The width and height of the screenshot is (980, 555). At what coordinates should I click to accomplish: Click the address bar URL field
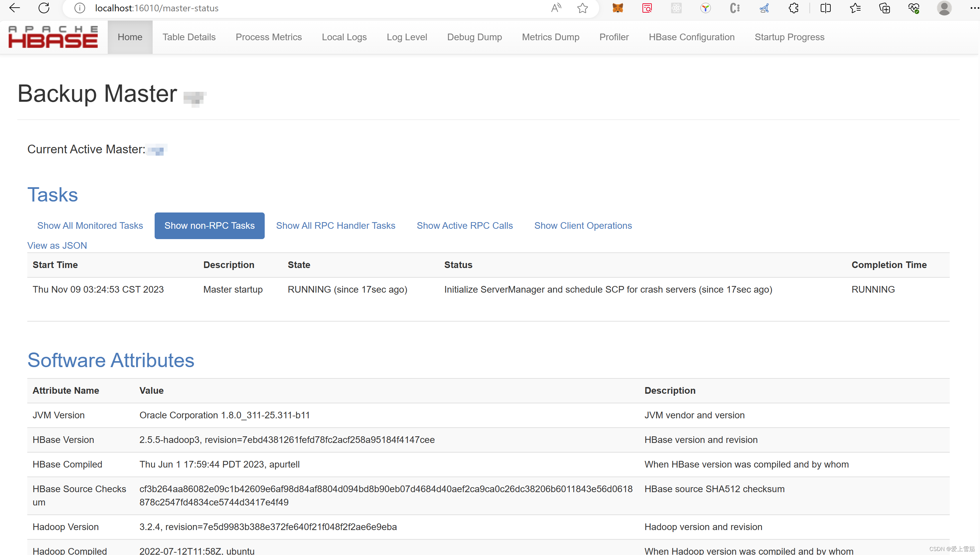305,8
